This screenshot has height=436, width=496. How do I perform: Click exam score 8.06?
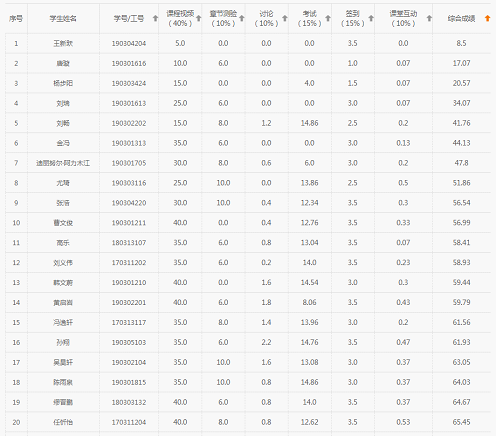[309, 303]
